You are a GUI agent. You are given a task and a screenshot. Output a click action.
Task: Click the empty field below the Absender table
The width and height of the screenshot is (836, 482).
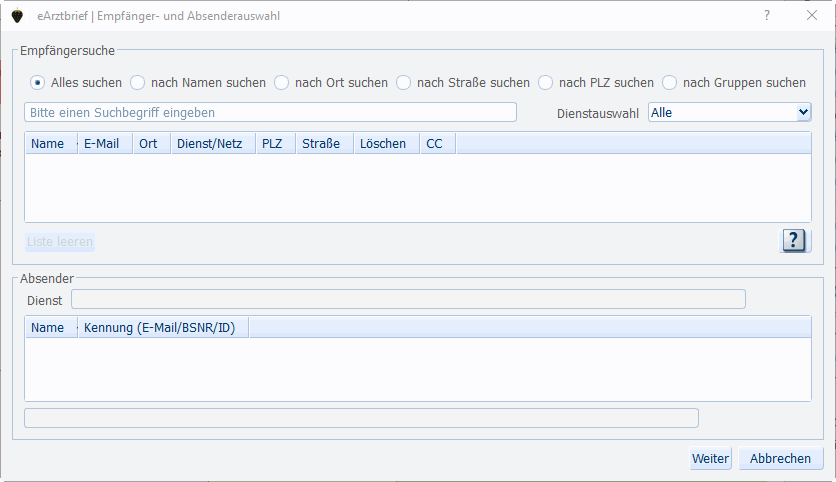coord(361,418)
